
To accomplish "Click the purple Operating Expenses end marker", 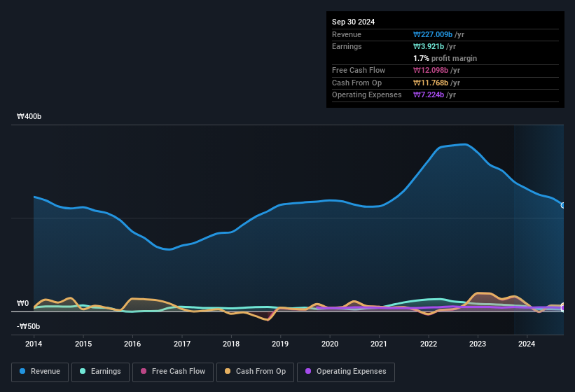I will click(x=563, y=308).
